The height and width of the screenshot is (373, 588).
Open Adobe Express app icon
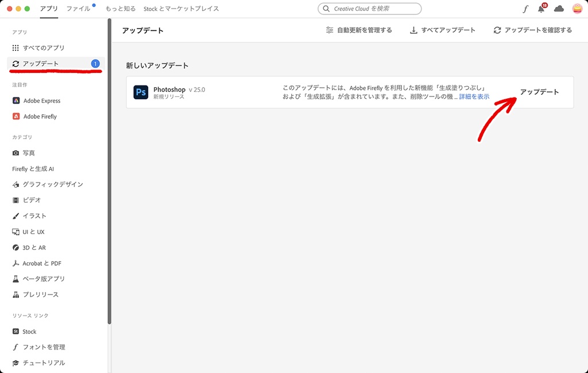[16, 100]
